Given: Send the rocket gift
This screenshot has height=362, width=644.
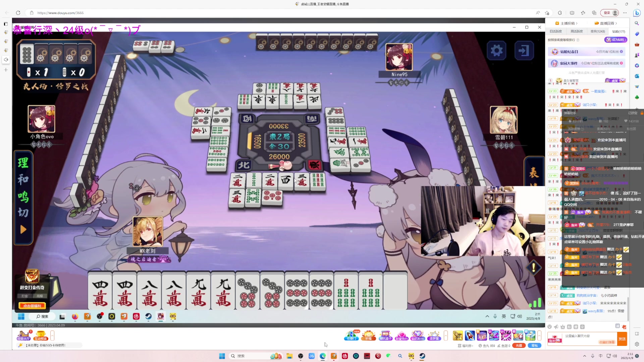Looking at the screenshot, I should 470,335.
